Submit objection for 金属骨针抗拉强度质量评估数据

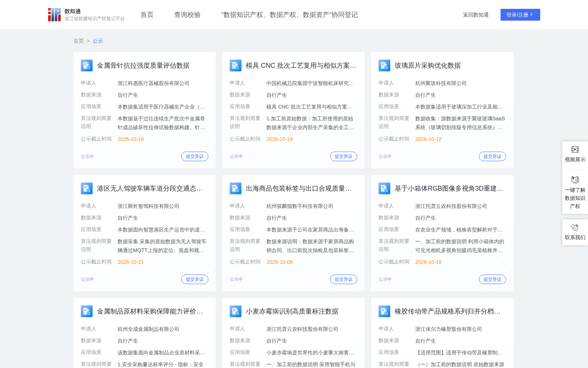[x=195, y=156]
